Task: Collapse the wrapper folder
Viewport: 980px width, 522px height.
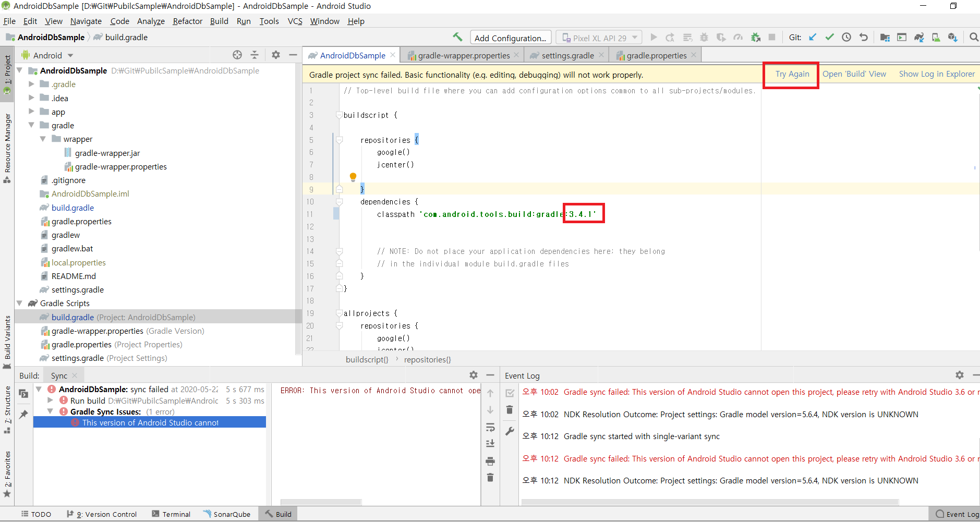Action: 43,139
